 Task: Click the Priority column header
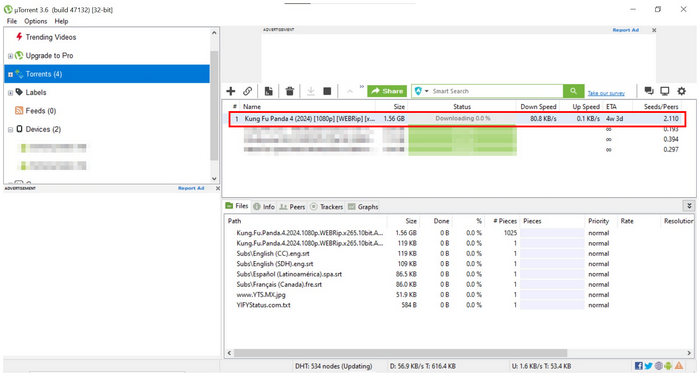[598, 221]
